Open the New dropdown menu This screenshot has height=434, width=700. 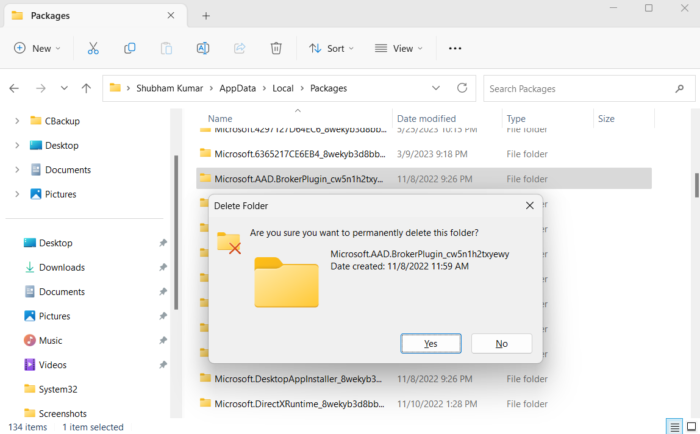[38, 48]
